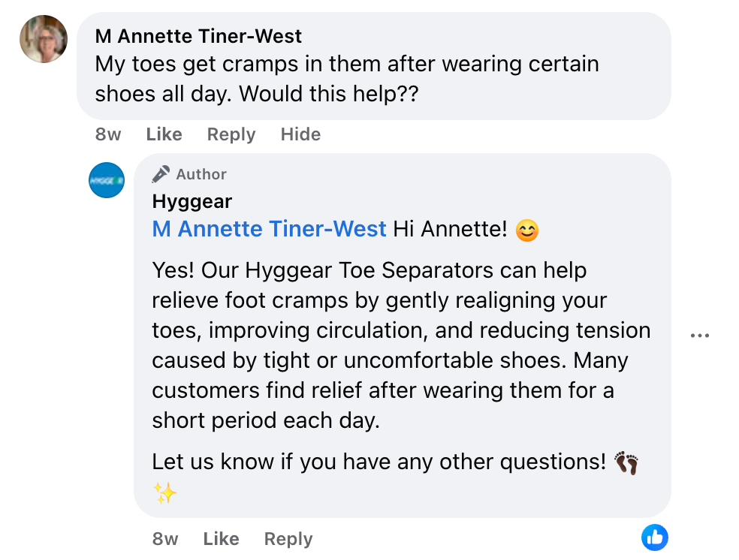
Task: Click Annette's profile picture thumbnail
Action: (x=44, y=39)
